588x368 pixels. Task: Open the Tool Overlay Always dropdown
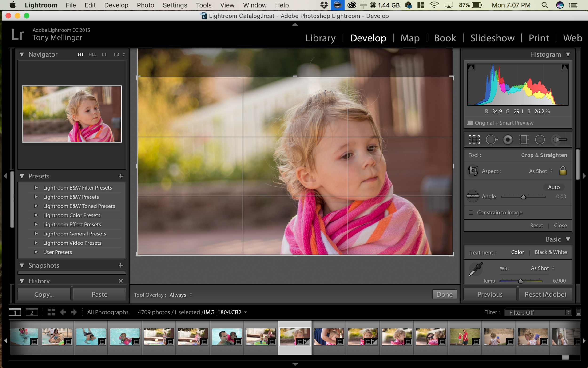click(x=180, y=295)
